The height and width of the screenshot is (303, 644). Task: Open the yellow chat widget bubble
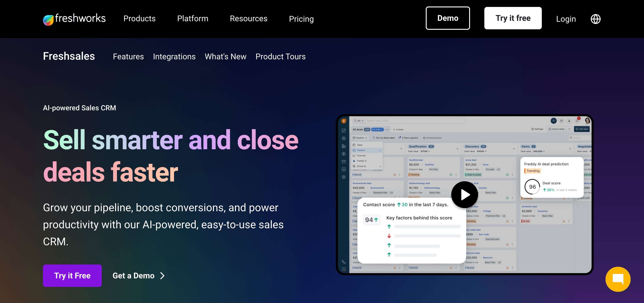(618, 279)
